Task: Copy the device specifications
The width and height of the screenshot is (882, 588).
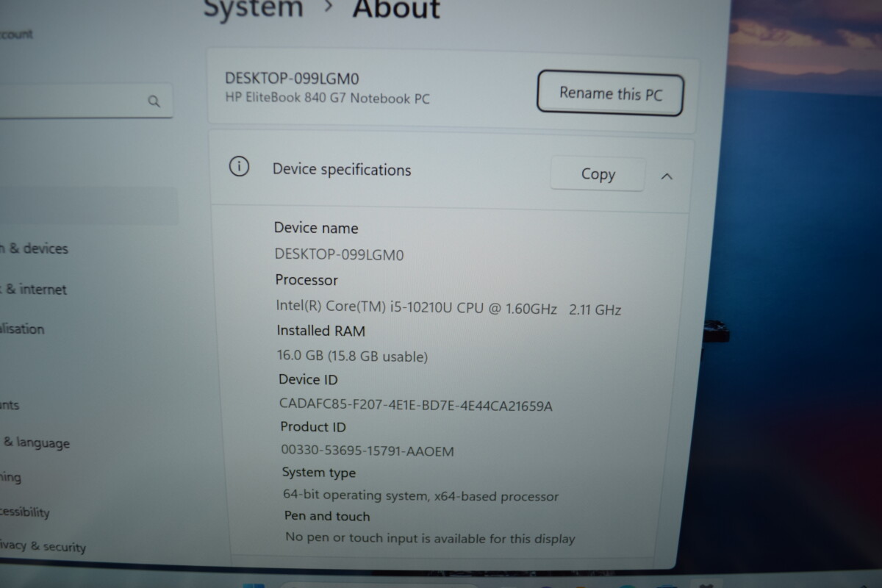Action: [x=598, y=174]
